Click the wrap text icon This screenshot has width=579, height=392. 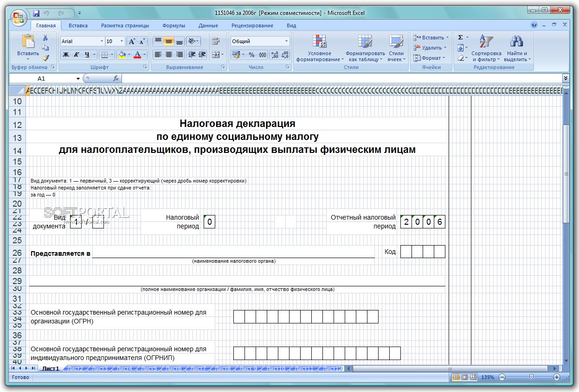[x=216, y=41]
